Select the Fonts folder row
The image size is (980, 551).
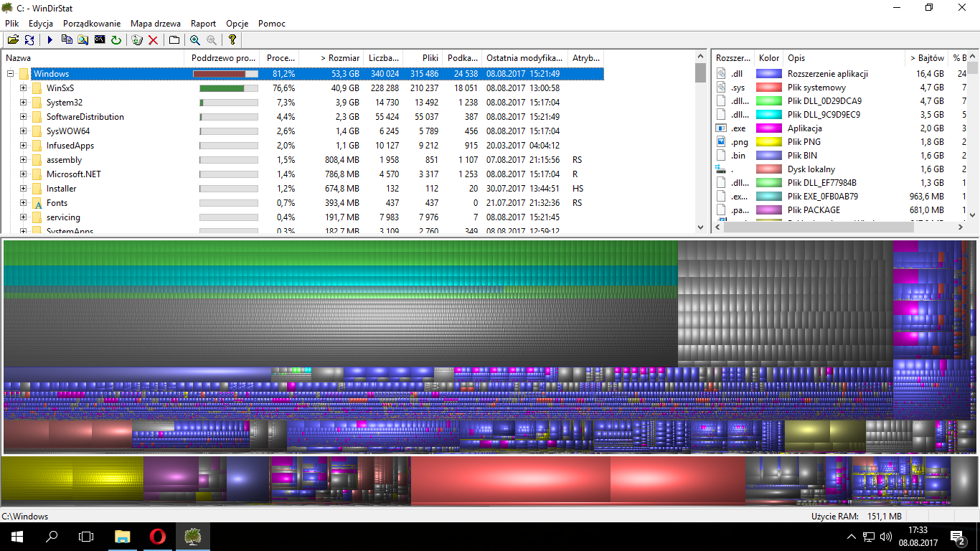[302, 203]
